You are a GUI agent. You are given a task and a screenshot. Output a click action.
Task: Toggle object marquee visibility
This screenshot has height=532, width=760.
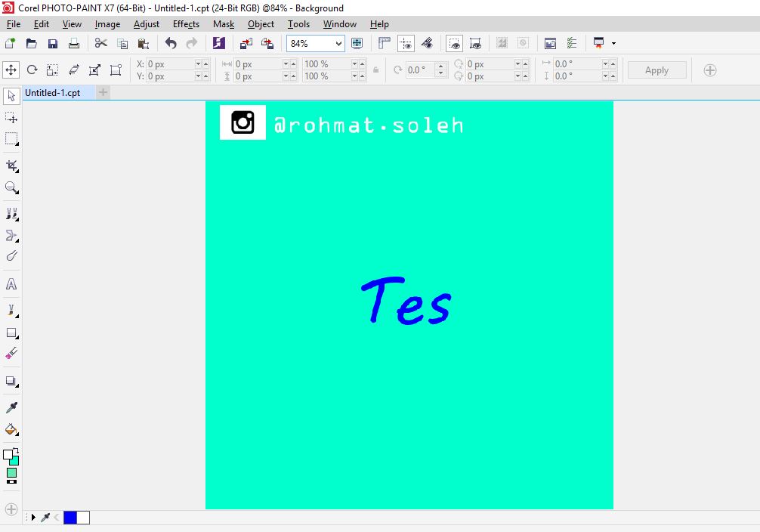pyautogui.click(x=475, y=44)
